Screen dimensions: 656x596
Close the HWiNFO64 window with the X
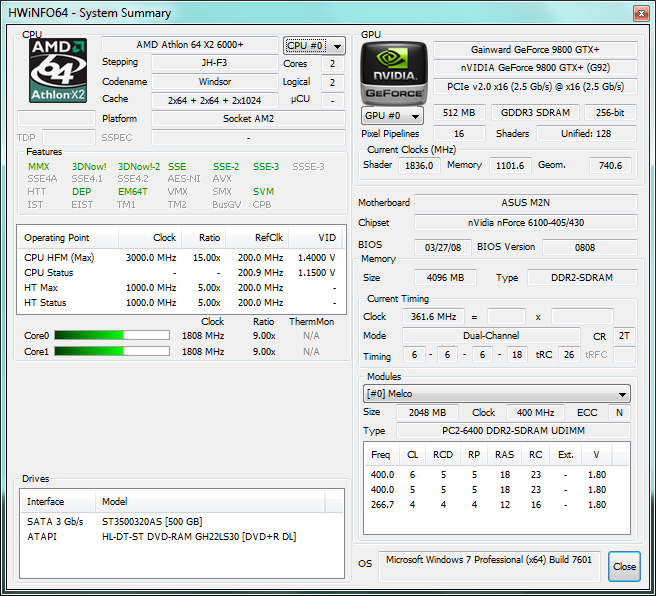(x=641, y=13)
